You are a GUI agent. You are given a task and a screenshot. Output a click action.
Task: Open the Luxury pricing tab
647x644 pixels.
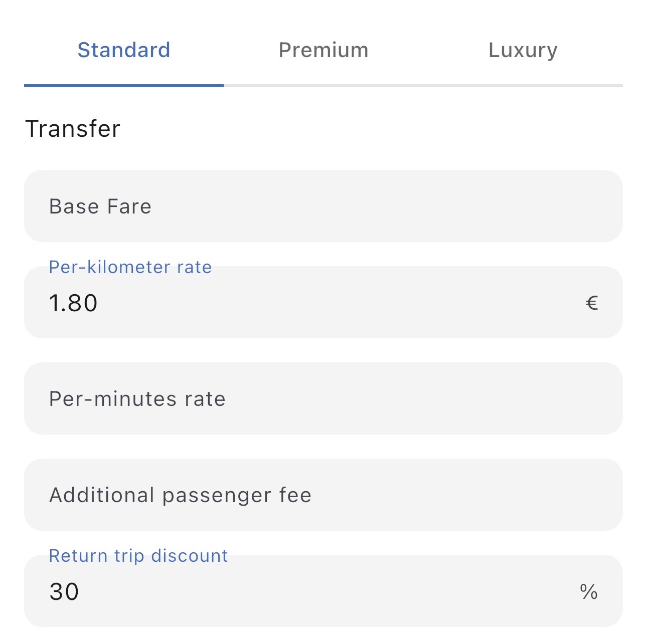tap(522, 50)
